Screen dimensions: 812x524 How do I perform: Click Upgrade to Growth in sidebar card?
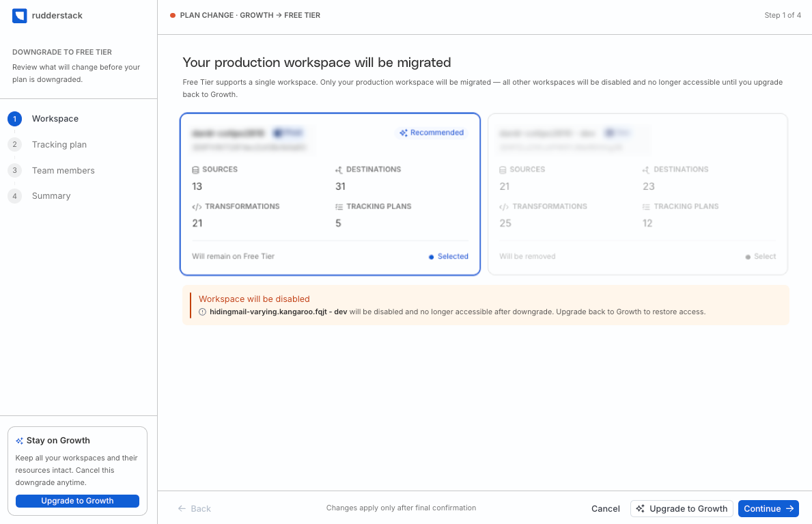[77, 501]
